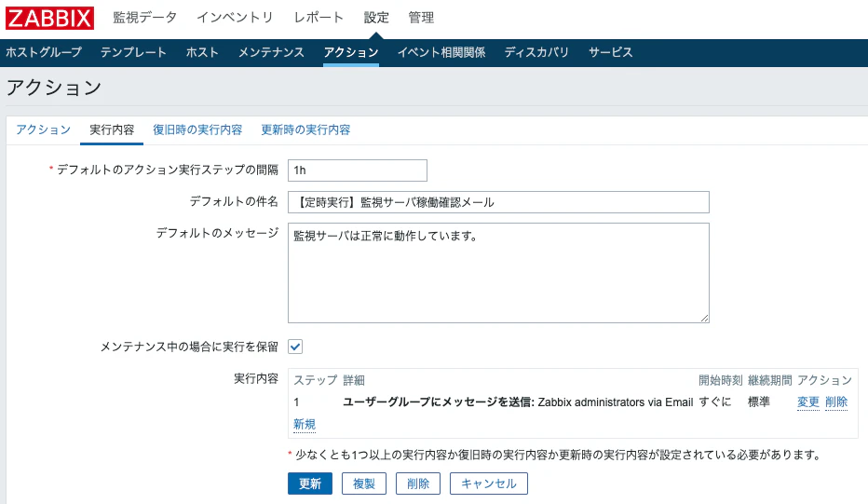Screen dimensions: 868x504
Task: Click step 1 detail text Zabbix administrators via Email
Action: click(x=615, y=402)
